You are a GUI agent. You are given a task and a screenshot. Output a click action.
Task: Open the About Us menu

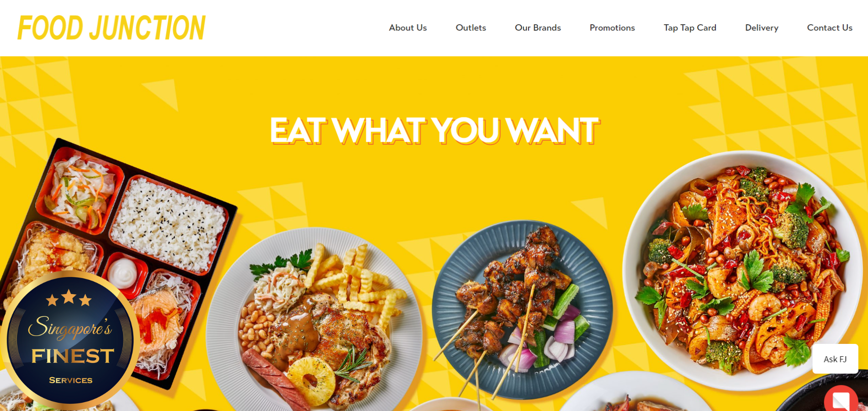tap(408, 27)
